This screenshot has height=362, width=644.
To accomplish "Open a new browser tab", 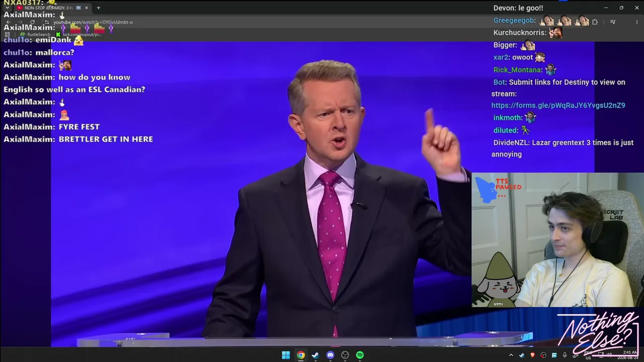I will [x=99, y=8].
